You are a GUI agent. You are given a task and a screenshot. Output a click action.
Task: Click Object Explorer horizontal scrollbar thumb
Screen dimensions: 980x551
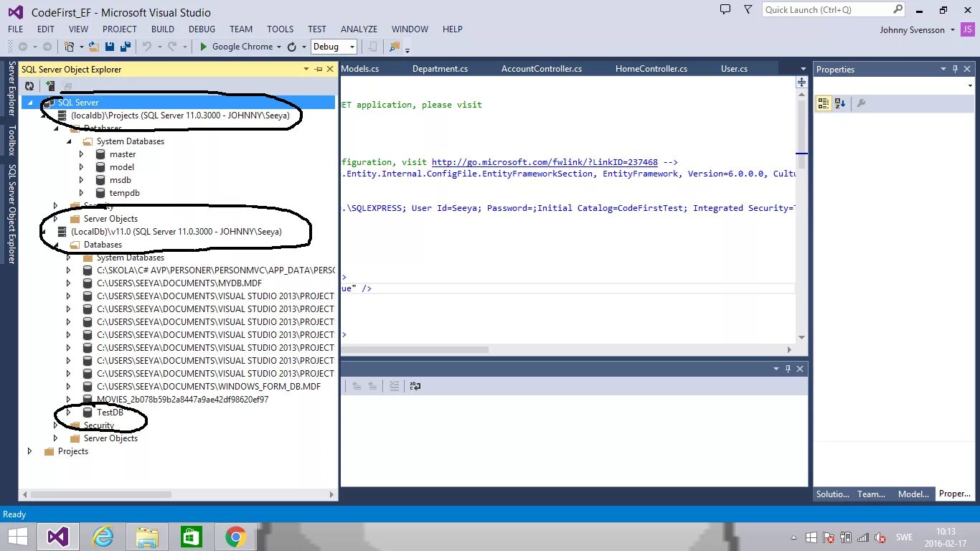coord(101,494)
